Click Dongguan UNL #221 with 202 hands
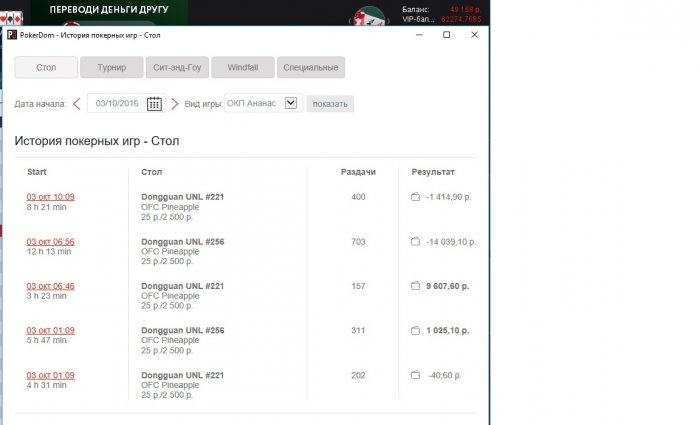Screen dimensions: 700x425 point(183,375)
